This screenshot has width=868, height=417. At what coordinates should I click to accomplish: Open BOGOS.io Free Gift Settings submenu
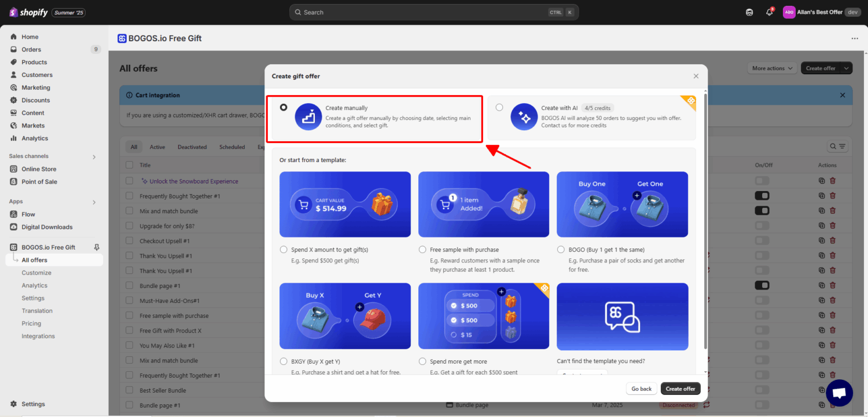point(33,298)
